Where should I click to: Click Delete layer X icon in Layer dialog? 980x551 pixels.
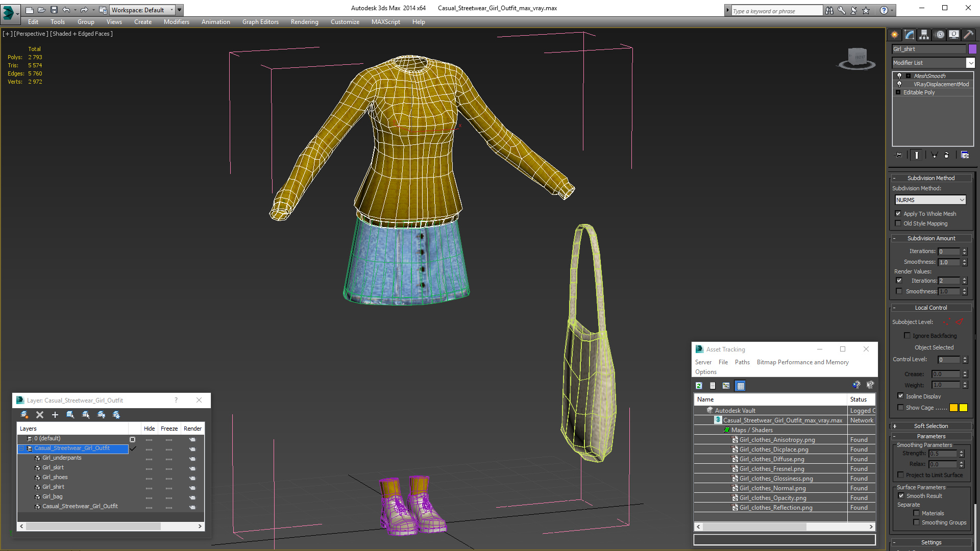click(x=40, y=415)
